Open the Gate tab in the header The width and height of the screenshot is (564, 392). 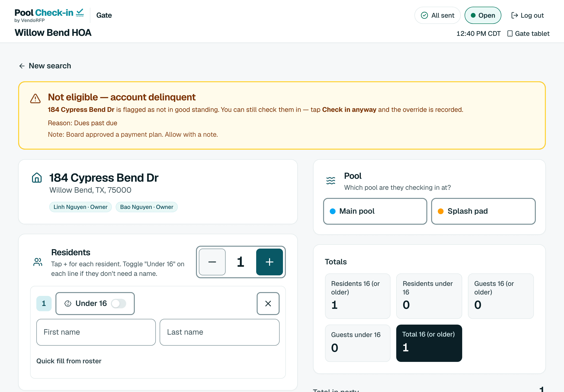(104, 15)
